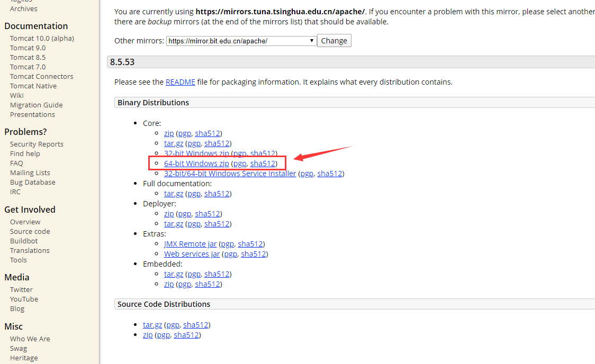Open Core tar.gz pgp signature

point(194,143)
